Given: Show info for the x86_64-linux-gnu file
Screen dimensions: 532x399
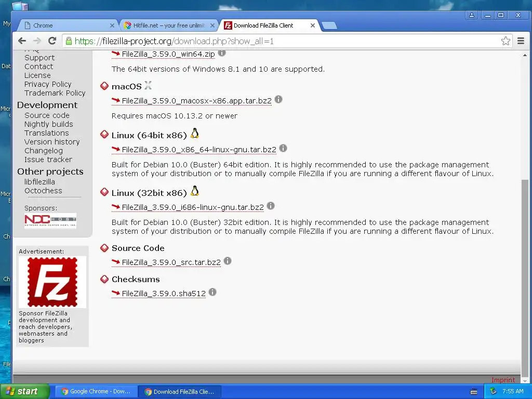Looking at the screenshot, I should (283, 148).
